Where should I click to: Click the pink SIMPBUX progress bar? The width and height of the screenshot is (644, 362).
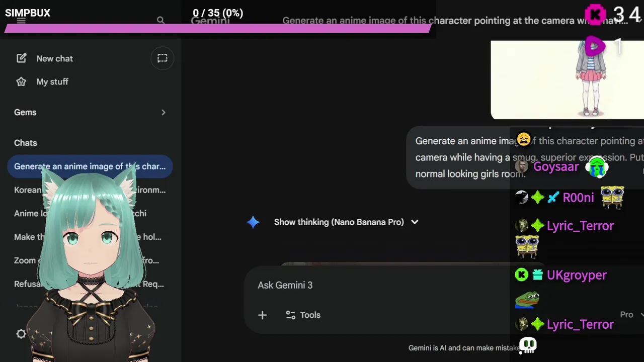[217, 28]
